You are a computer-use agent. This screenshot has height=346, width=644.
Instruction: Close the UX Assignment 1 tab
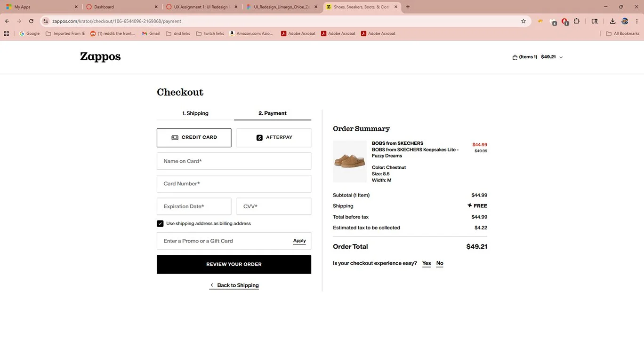pos(236,7)
